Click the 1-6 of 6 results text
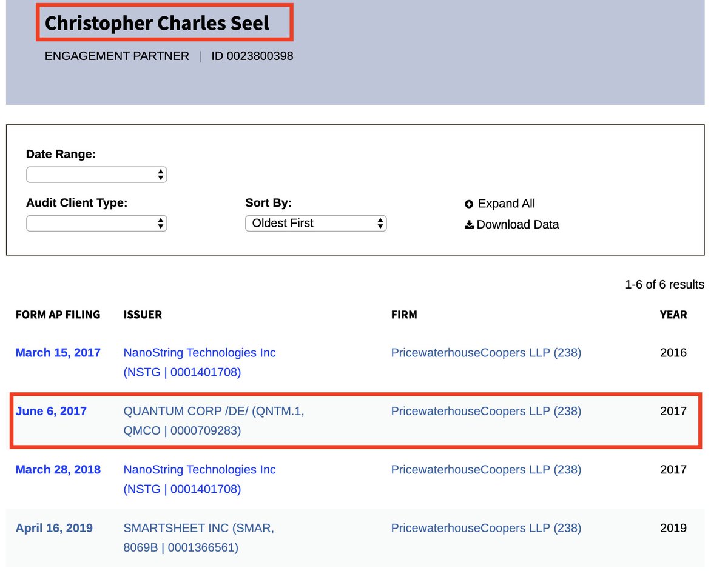This screenshot has height=571, width=728. coord(664,284)
